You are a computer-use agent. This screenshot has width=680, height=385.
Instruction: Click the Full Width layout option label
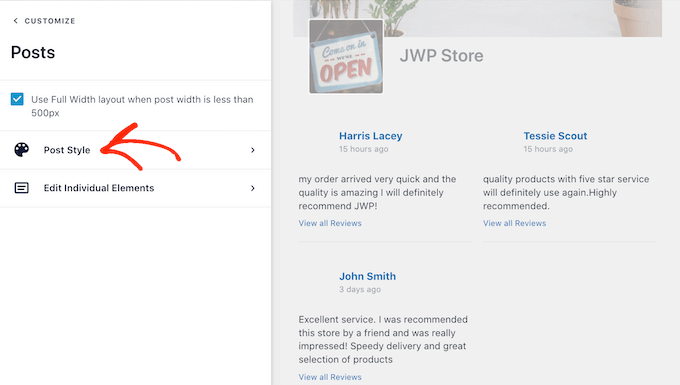pyautogui.click(x=142, y=106)
